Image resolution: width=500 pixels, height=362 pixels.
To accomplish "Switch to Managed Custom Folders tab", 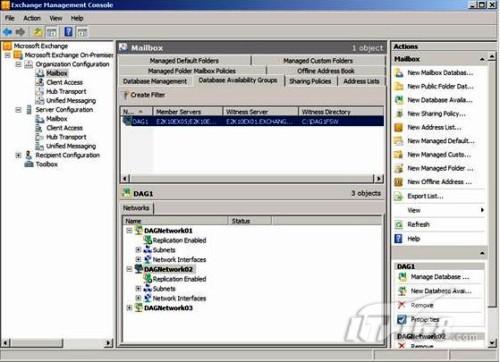I will tap(318, 61).
